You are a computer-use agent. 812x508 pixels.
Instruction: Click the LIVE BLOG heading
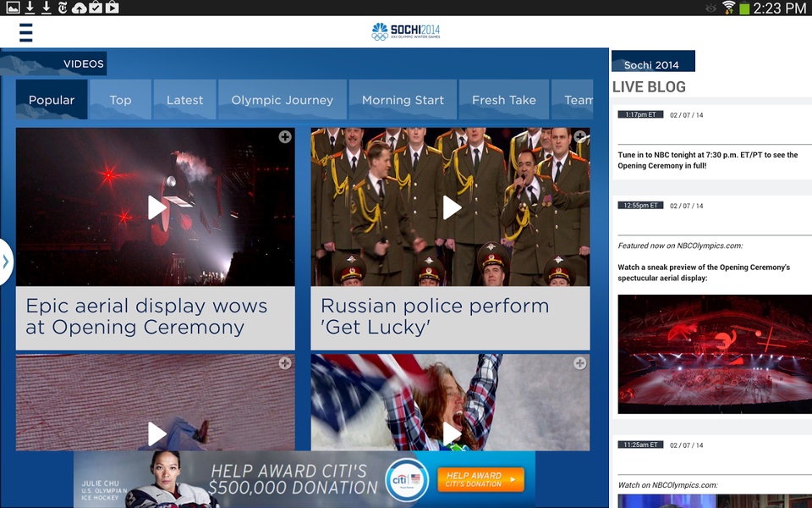(x=649, y=86)
